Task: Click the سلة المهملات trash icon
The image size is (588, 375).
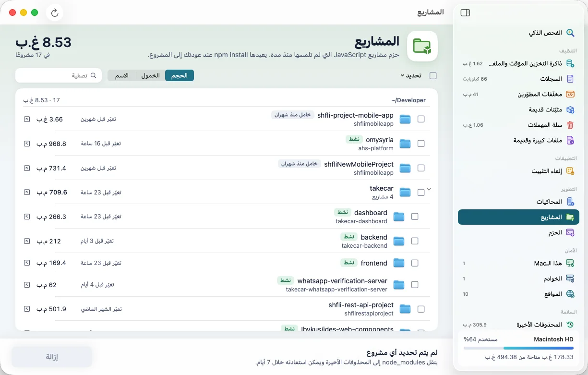Action: [x=570, y=125]
